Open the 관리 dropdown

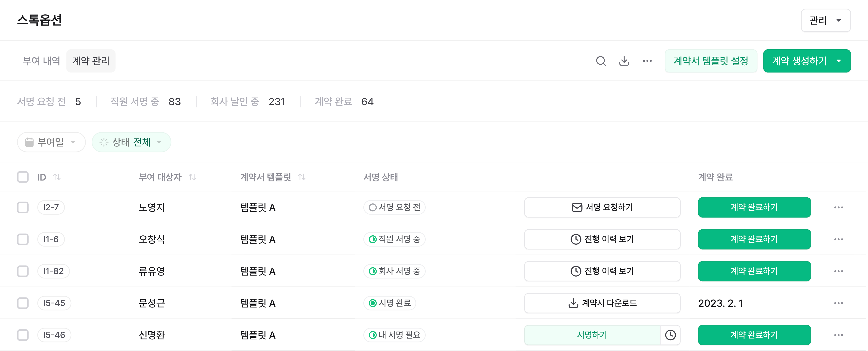click(826, 20)
